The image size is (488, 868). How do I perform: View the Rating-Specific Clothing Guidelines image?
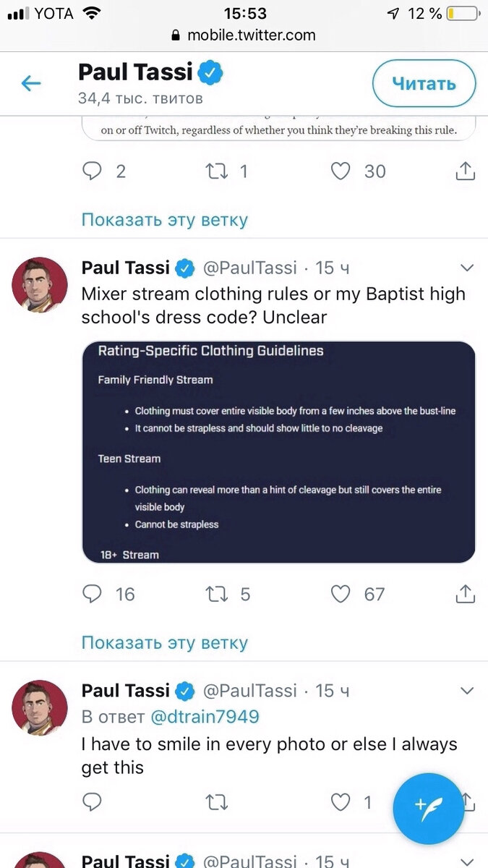tap(279, 451)
